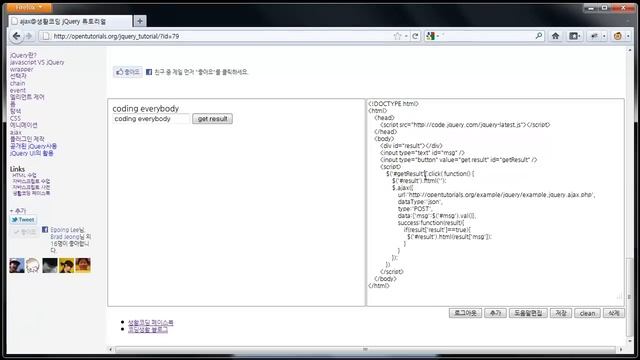Click the add-on icon left of the orange face
640x360 pixels.
point(595,36)
